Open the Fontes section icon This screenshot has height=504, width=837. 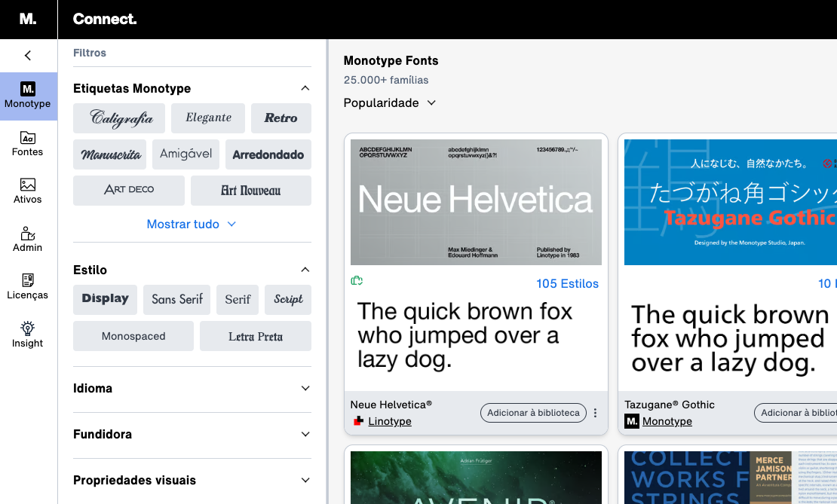(28, 138)
